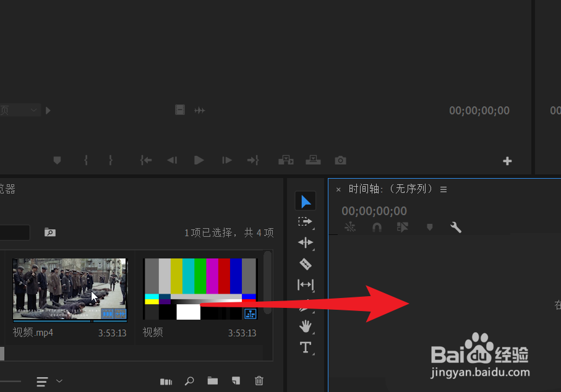Select the Slip tool
Viewport: 561px width, 392px height.
[x=305, y=284]
